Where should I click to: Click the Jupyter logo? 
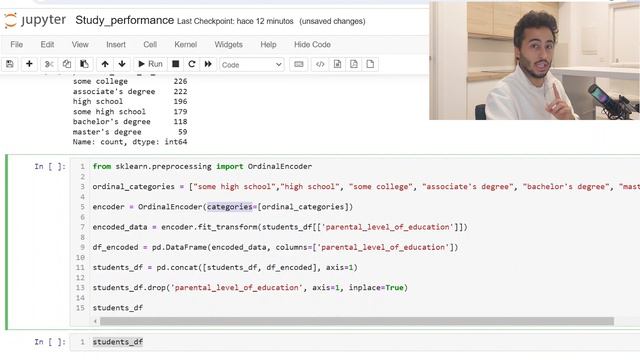coord(35,20)
